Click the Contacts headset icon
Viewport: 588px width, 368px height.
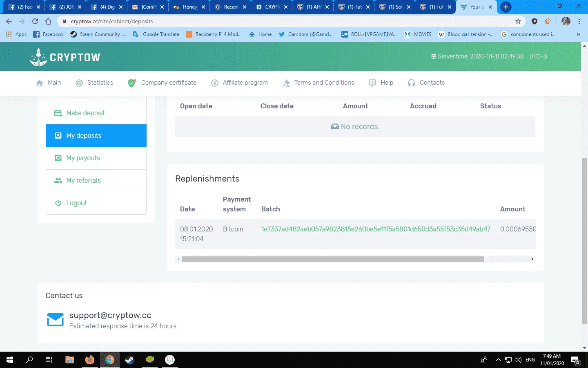pos(412,83)
